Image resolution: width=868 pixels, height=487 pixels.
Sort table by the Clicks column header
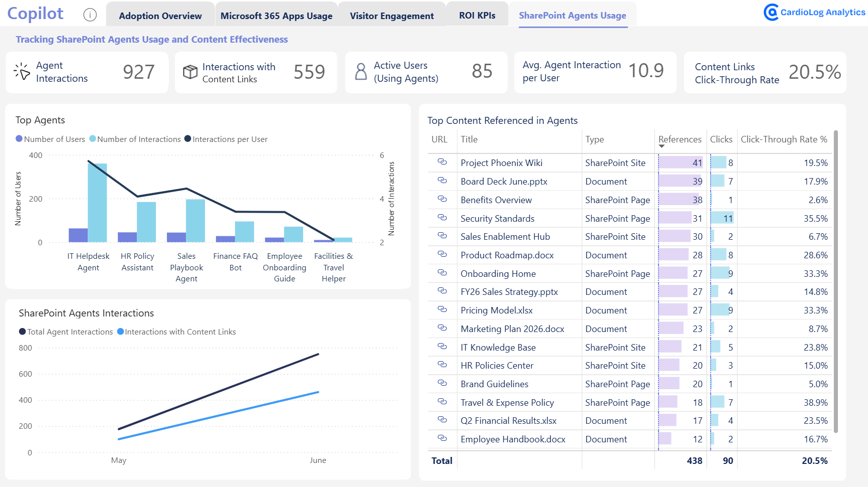pyautogui.click(x=721, y=139)
